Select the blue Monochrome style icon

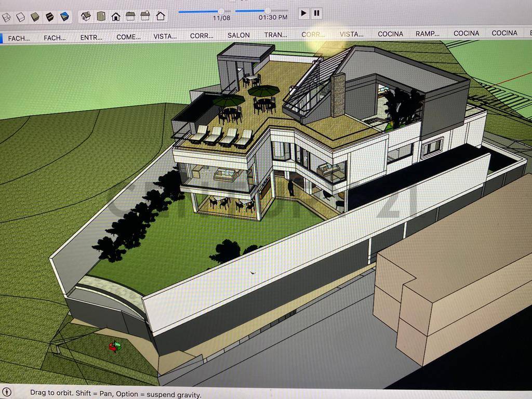(64, 17)
